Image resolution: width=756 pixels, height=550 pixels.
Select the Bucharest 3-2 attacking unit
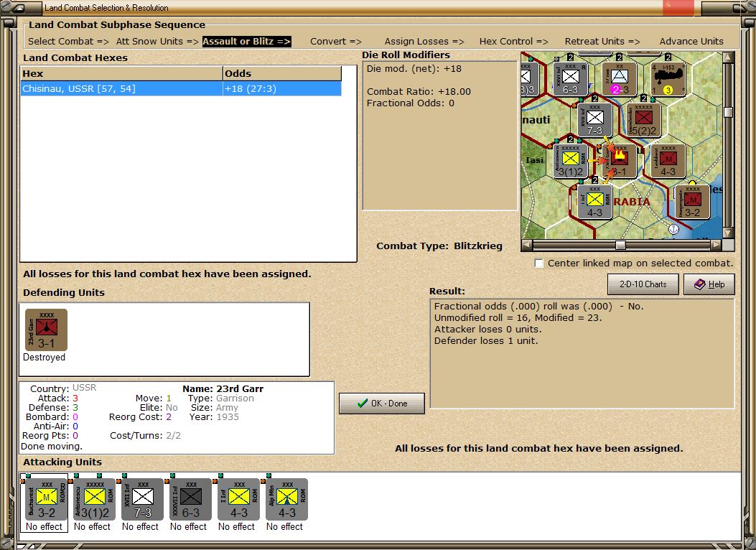46,499
